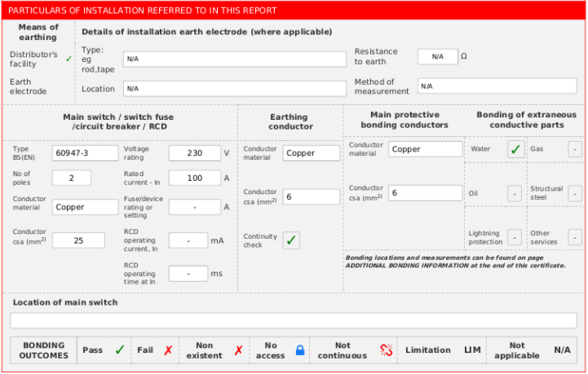Click the Non existent red cross icon
This screenshot has height=374, width=588.
[x=239, y=350]
